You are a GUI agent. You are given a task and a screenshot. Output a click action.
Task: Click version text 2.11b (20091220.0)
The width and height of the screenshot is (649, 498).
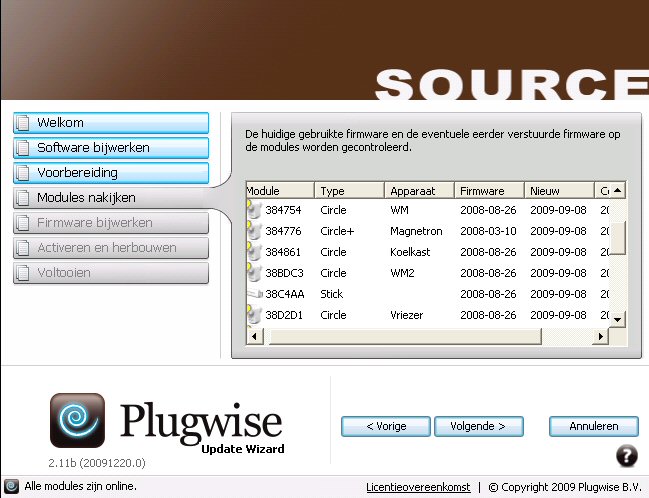pos(97,463)
